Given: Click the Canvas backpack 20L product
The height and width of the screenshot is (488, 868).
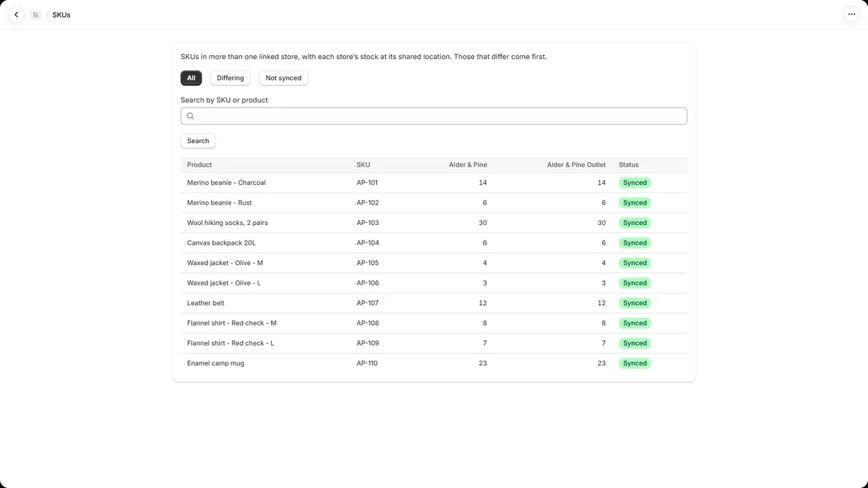Looking at the screenshot, I should (x=221, y=243).
